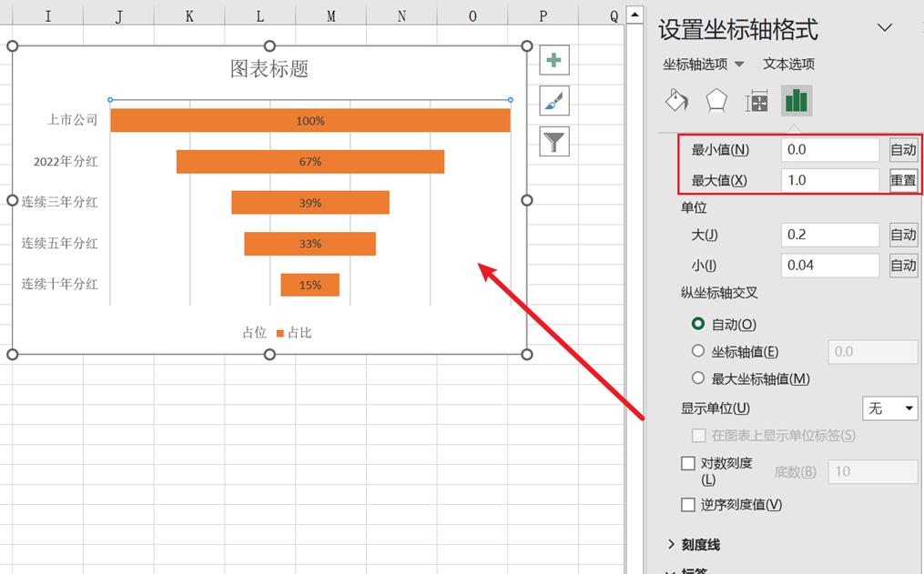Screen dimensions: 924x574
Task: Select the 39% bar for 连续三年分红
Action: (310, 203)
